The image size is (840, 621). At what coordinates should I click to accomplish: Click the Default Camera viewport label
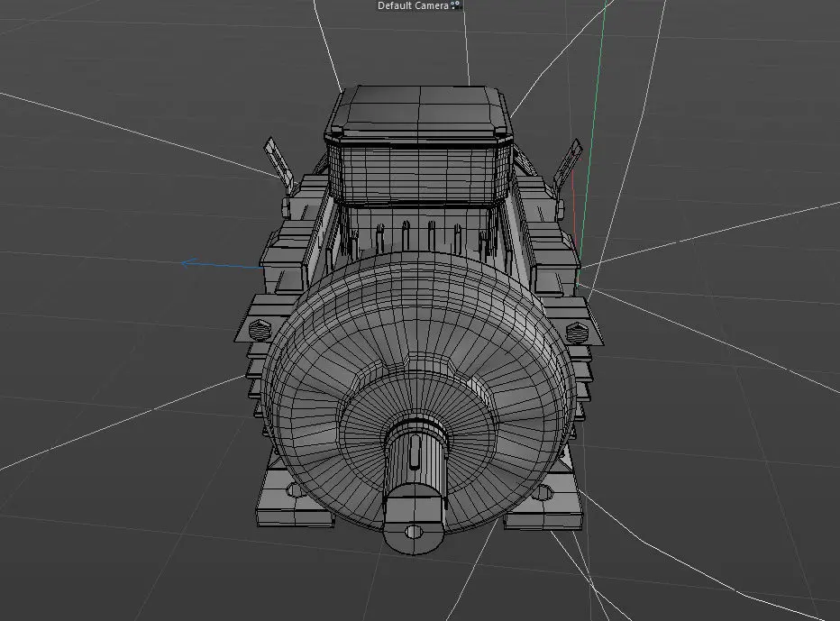point(413,6)
